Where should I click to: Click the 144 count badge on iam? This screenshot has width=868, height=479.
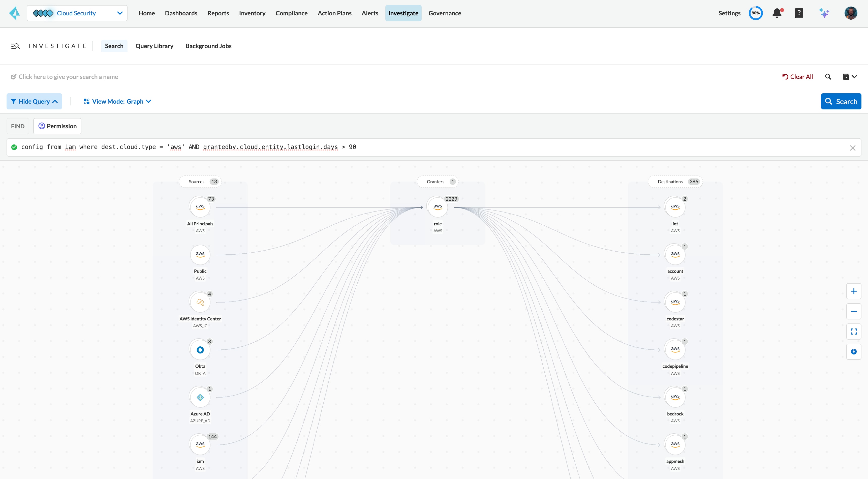point(212,437)
